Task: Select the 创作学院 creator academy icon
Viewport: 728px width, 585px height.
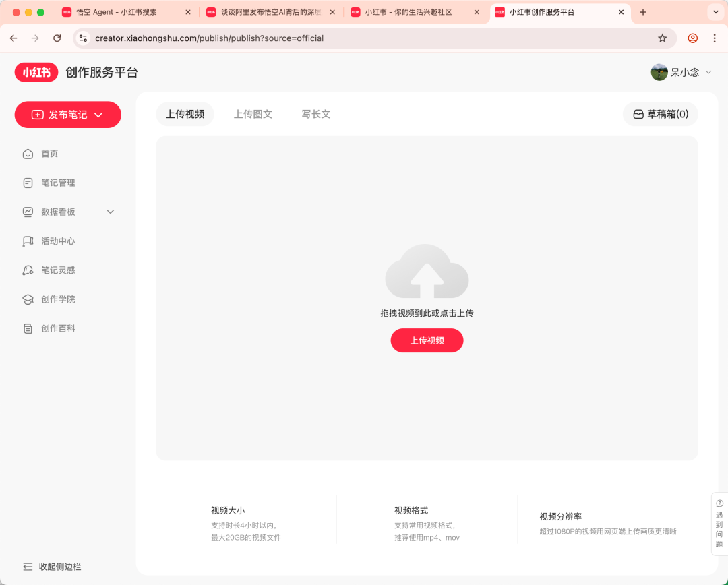Action: click(27, 299)
